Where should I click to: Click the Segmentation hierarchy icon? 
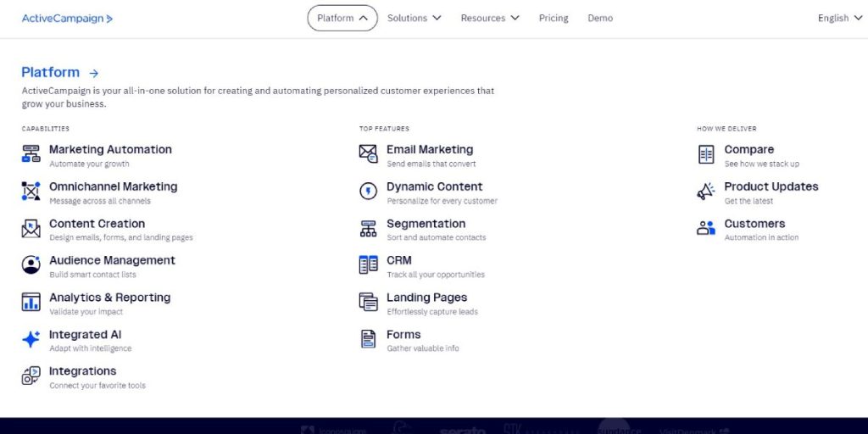tap(368, 228)
